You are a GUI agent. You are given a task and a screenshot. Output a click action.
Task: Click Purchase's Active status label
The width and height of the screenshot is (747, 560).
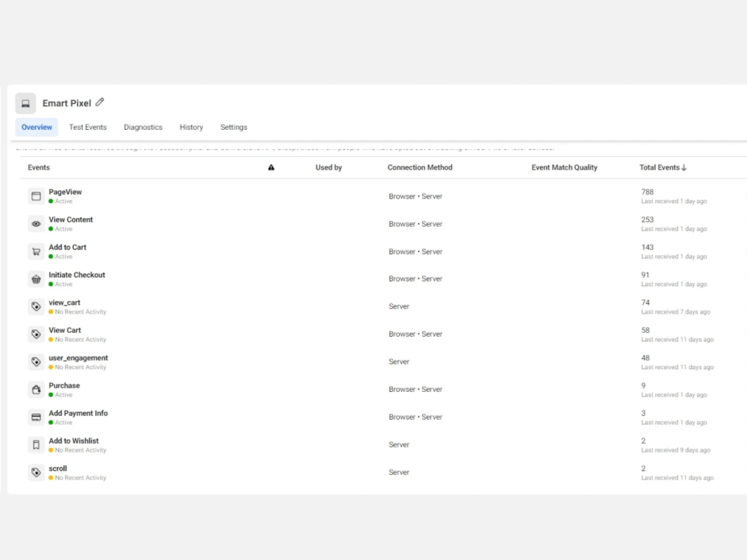point(63,395)
